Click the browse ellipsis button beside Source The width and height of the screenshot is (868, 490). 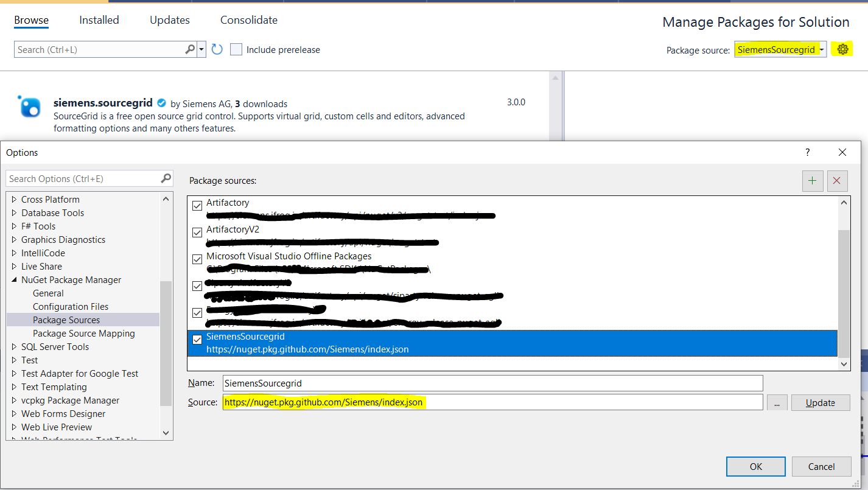tap(777, 402)
